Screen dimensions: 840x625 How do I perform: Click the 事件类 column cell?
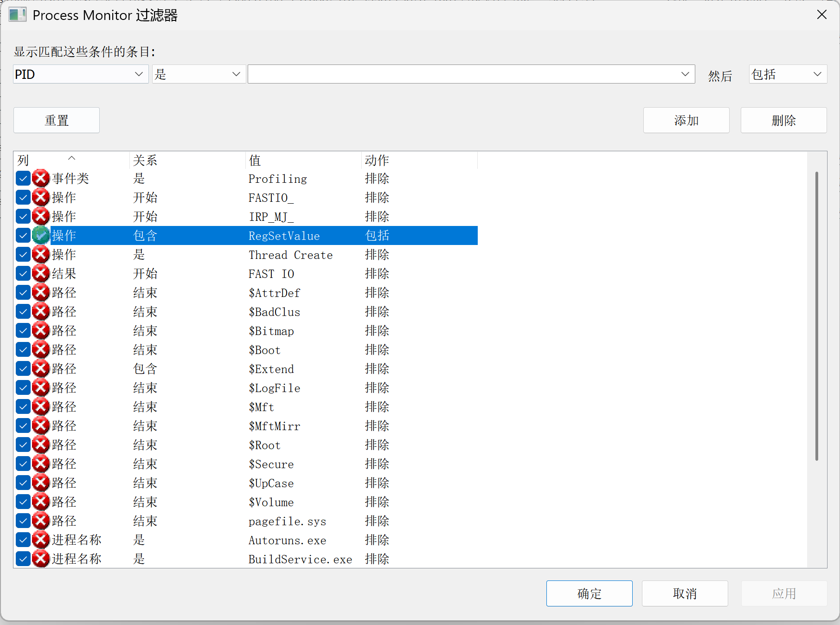(x=71, y=178)
